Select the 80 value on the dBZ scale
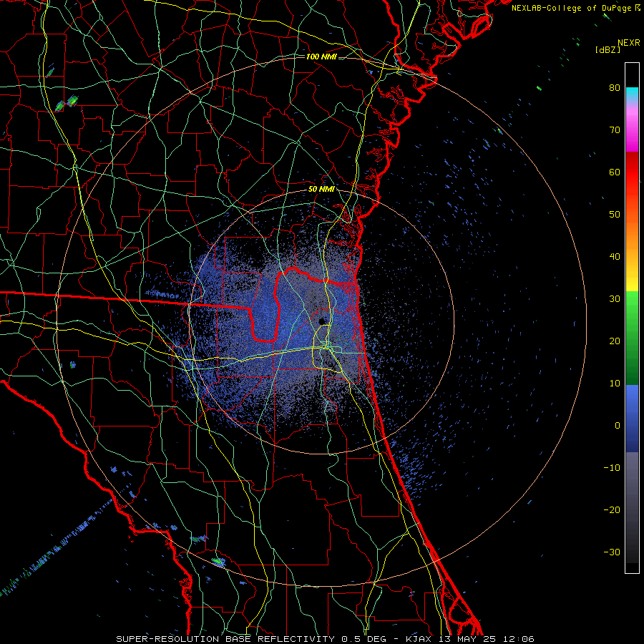Screen dimensions: 644x644 point(615,87)
